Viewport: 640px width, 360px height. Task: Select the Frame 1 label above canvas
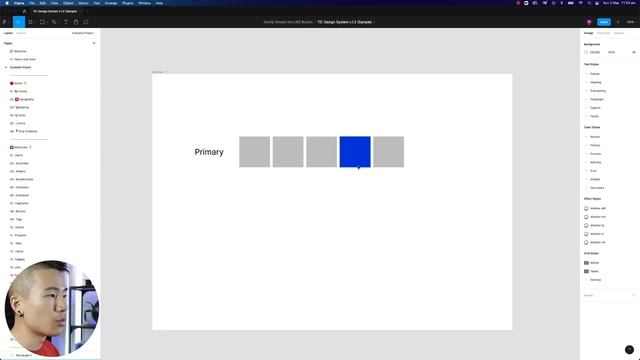click(159, 72)
